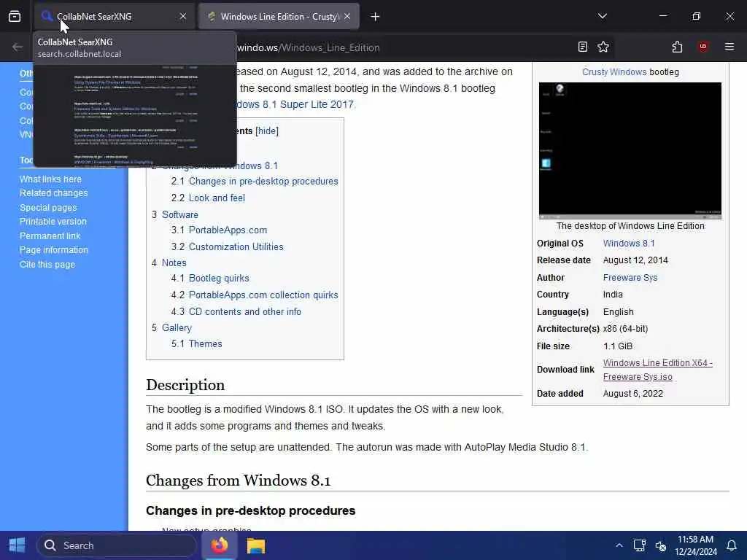Screen dimensions: 747x560
Task: Open File Explorer from the taskbar
Action: [x=256, y=545]
